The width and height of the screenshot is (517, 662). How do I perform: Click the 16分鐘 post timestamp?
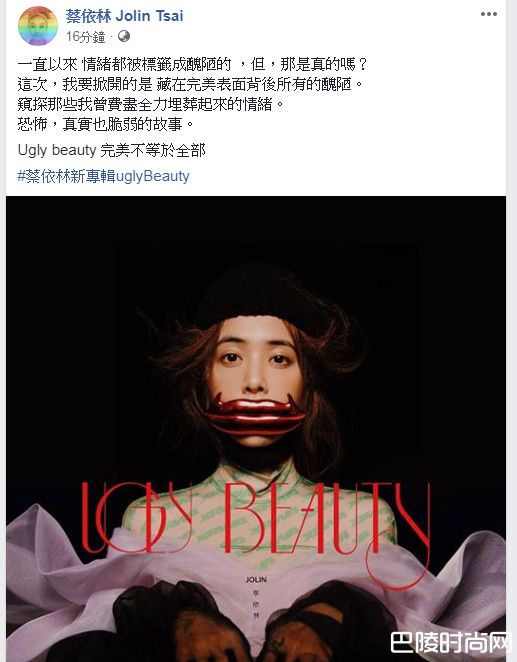pyautogui.click(x=86, y=37)
